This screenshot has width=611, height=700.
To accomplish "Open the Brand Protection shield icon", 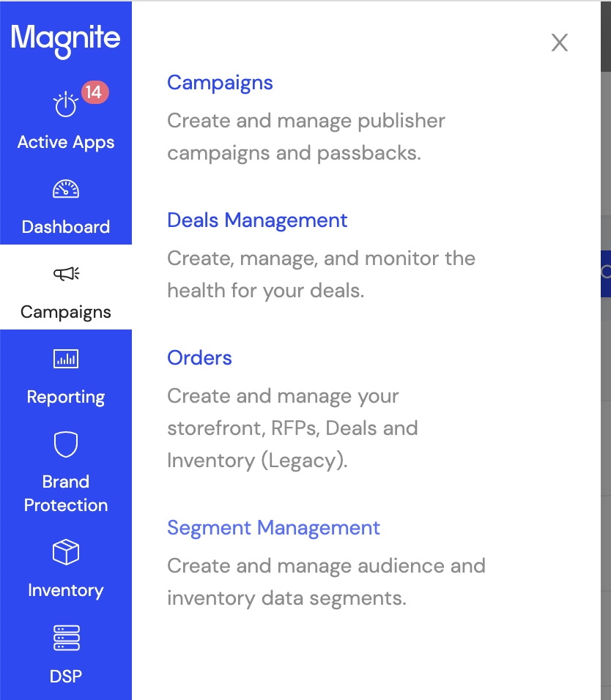I will click(x=66, y=444).
